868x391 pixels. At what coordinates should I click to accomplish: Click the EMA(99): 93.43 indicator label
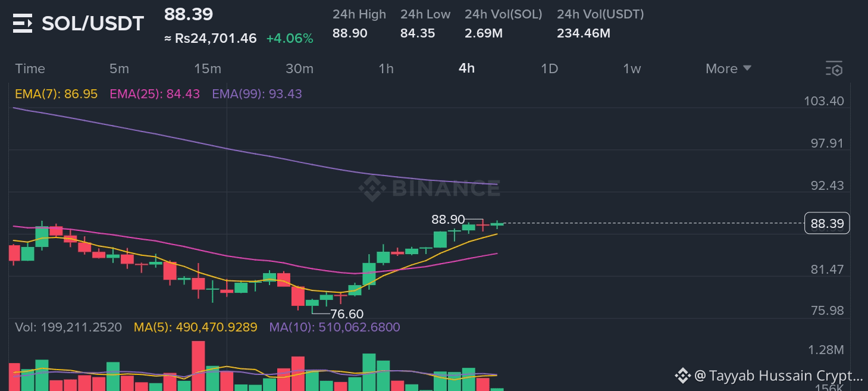click(x=257, y=94)
